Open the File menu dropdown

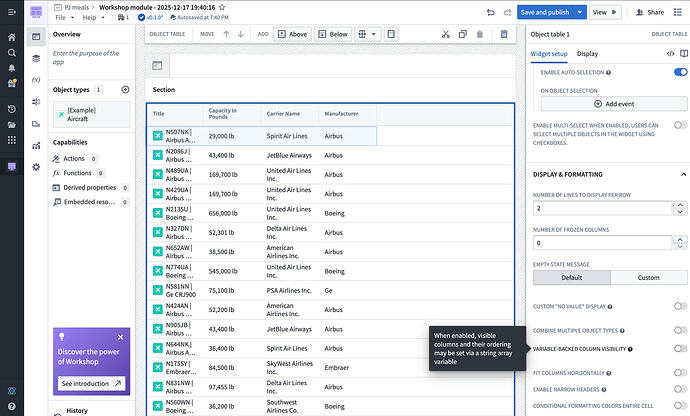(x=63, y=18)
